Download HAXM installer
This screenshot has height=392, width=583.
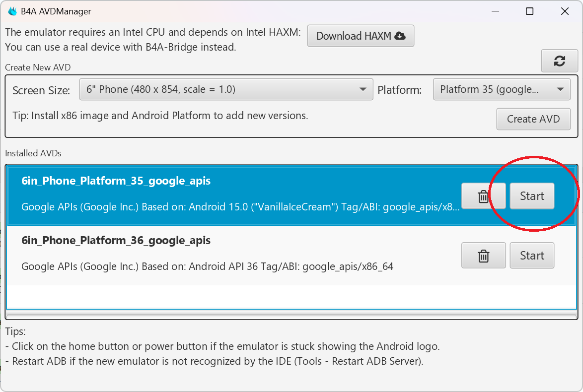click(361, 36)
